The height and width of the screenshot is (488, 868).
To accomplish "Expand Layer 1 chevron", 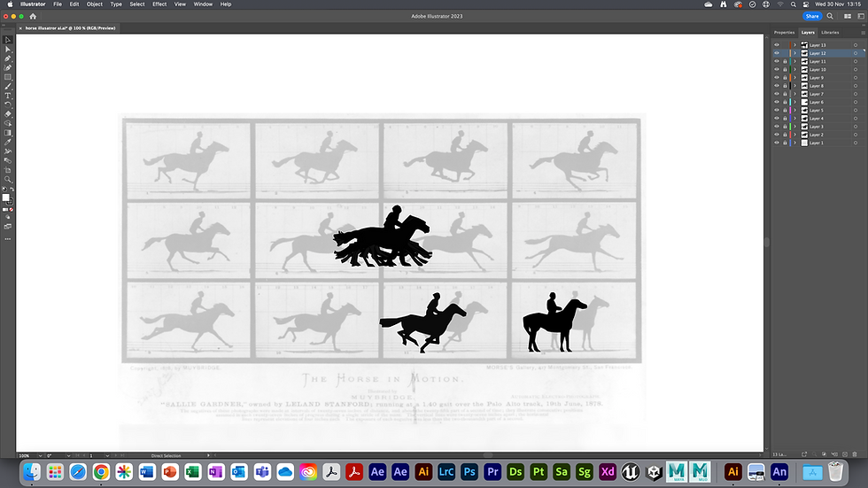I will click(795, 143).
